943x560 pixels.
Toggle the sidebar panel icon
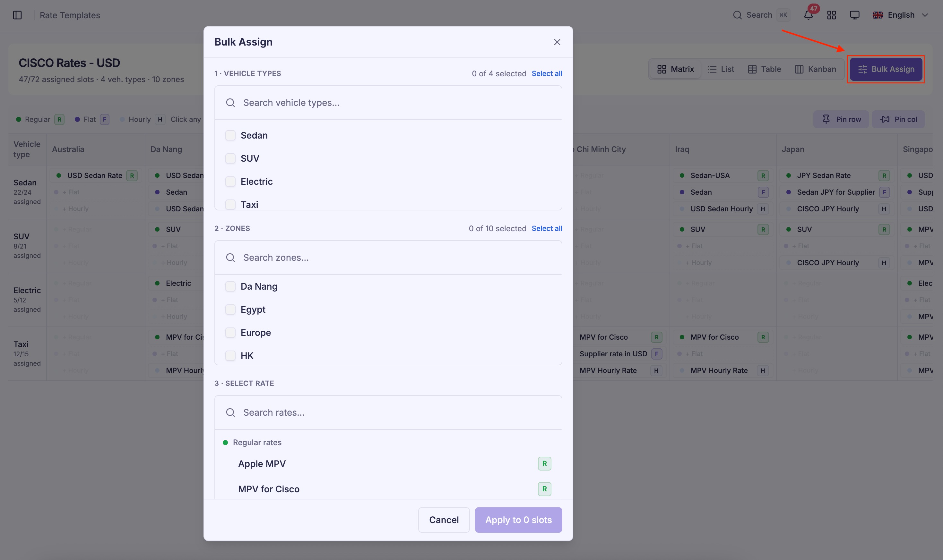17,15
